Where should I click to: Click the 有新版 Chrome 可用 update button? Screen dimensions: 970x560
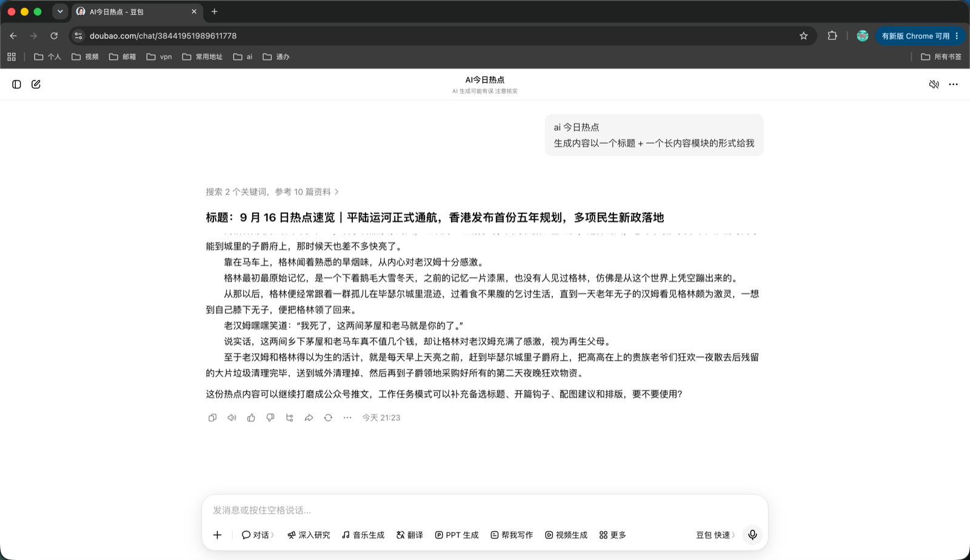pyautogui.click(x=919, y=36)
